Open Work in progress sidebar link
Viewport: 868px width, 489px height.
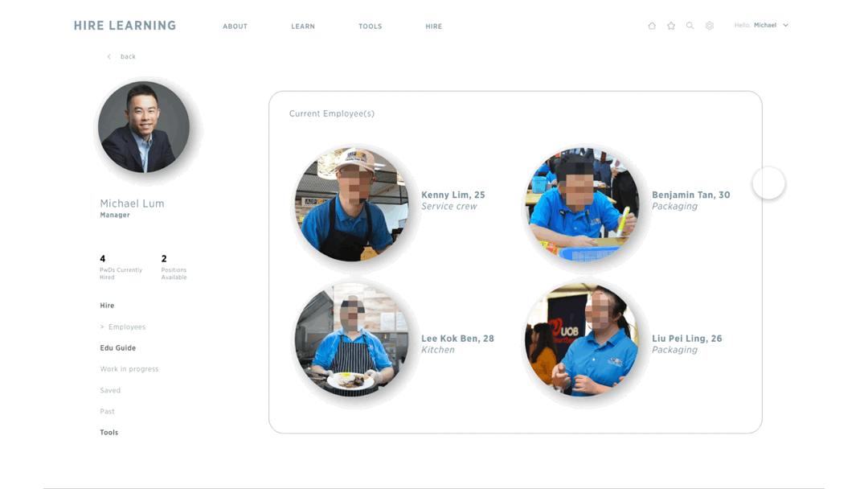(x=129, y=369)
